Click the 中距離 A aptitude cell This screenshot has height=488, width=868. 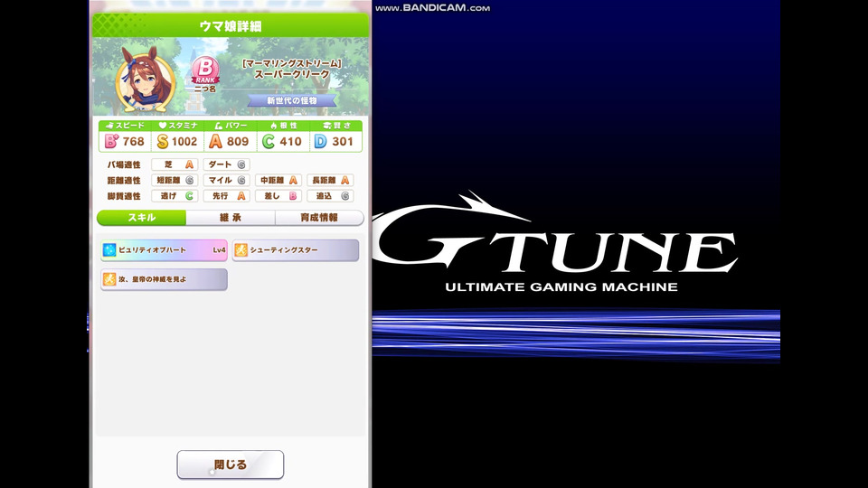(278, 181)
